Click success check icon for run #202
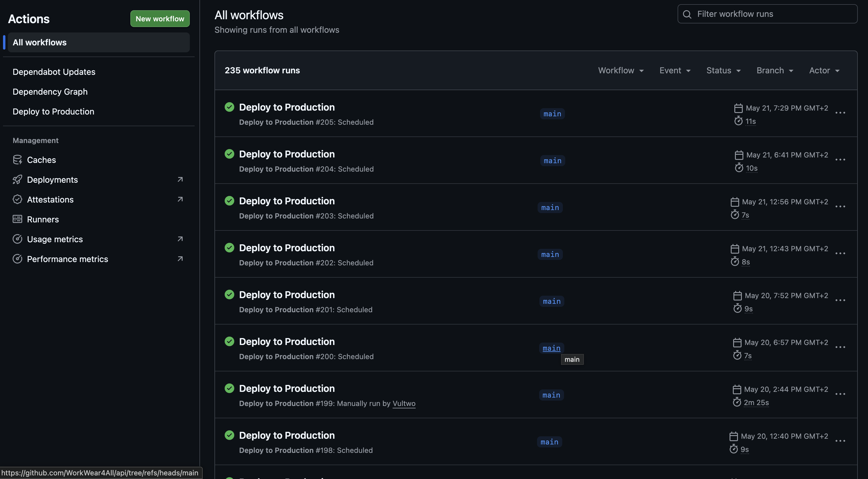868x479 pixels. point(229,247)
